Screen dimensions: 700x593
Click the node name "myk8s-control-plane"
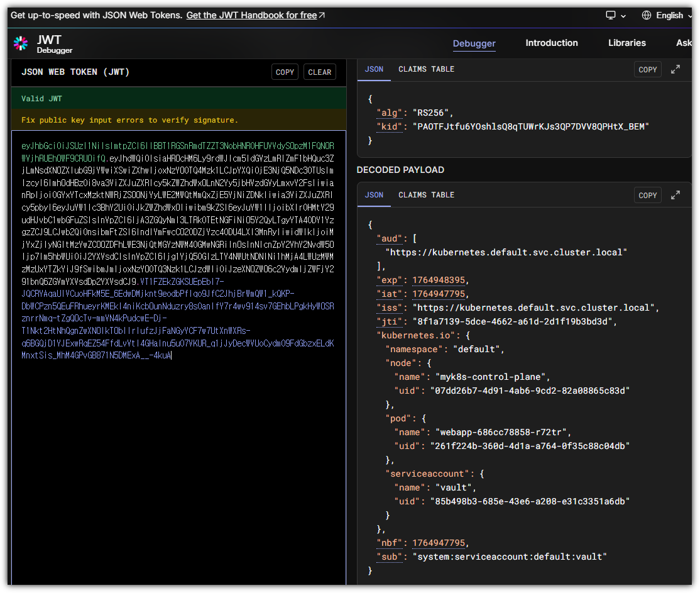click(x=491, y=377)
